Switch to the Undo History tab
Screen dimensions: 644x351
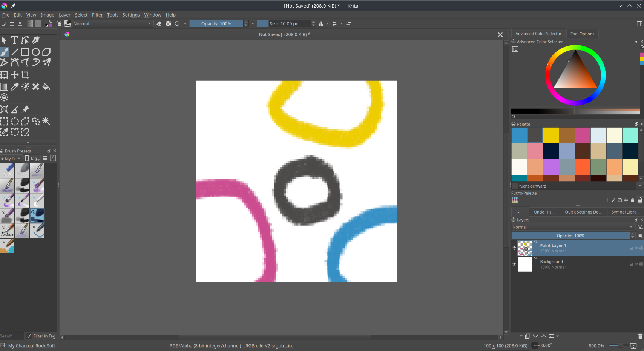click(544, 212)
